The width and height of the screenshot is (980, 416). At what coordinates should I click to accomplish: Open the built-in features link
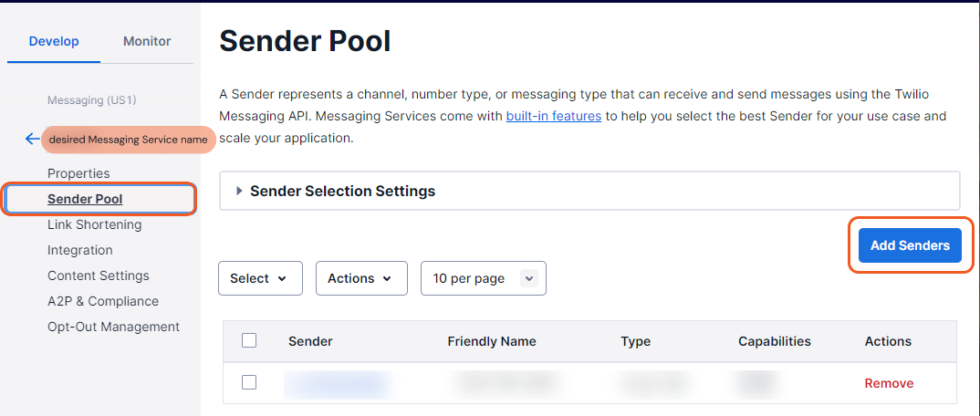tap(554, 117)
